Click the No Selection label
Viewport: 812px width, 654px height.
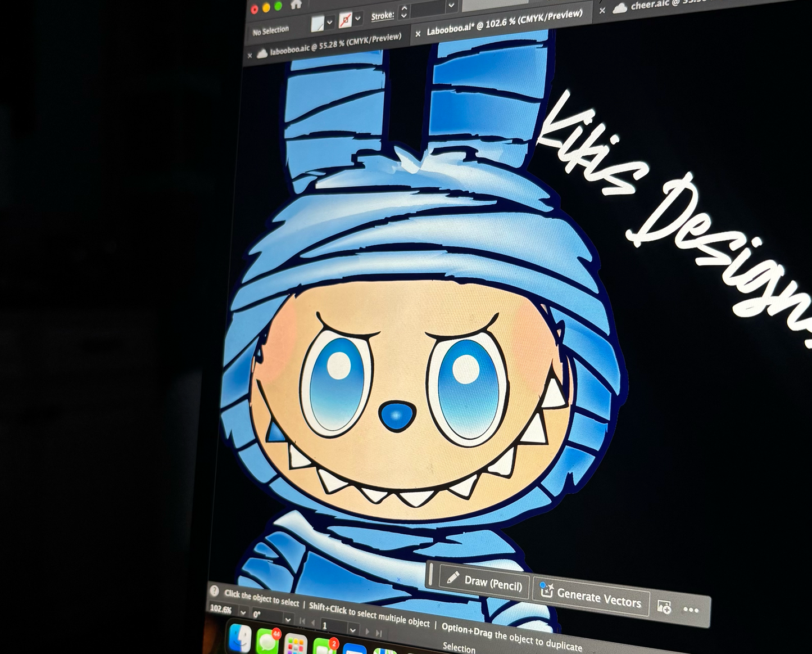pyautogui.click(x=270, y=31)
